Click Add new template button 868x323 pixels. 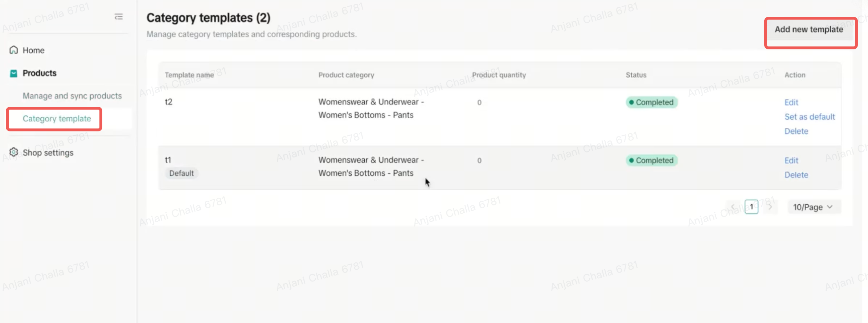point(809,30)
